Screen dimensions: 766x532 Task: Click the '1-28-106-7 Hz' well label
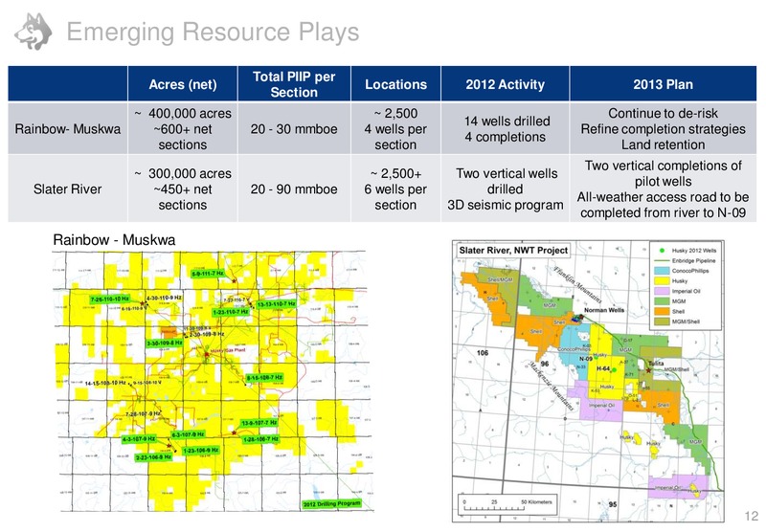point(260,439)
